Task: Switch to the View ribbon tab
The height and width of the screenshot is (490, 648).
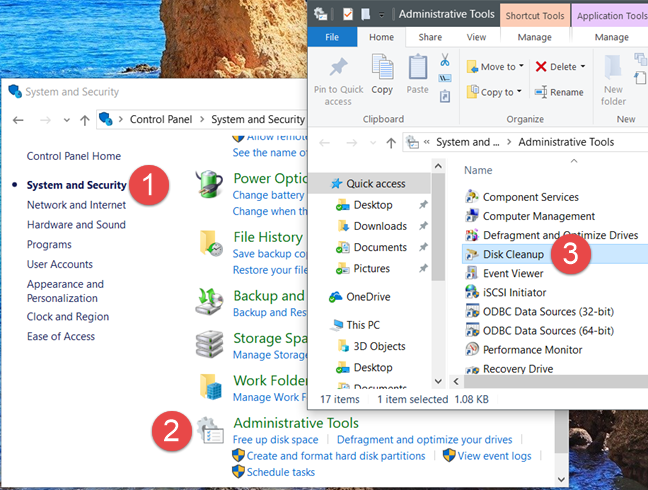Action: point(476,37)
